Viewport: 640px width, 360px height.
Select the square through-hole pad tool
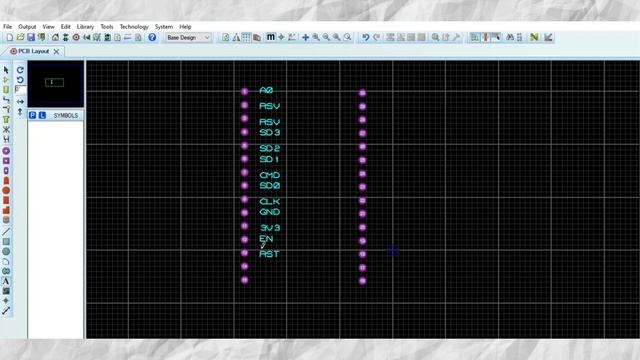(x=6, y=161)
